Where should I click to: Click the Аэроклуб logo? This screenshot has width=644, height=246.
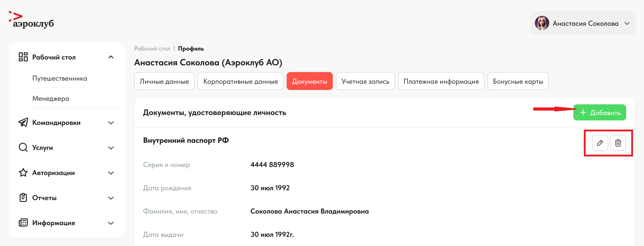pos(32,20)
